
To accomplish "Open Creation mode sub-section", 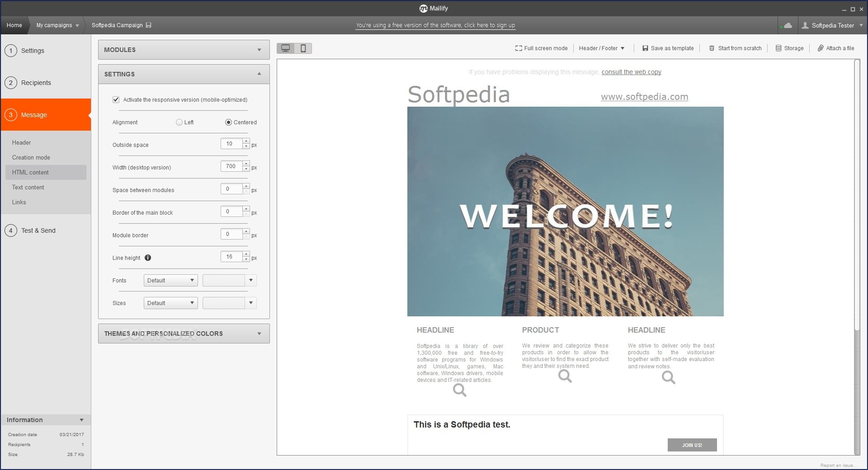I will click(31, 157).
